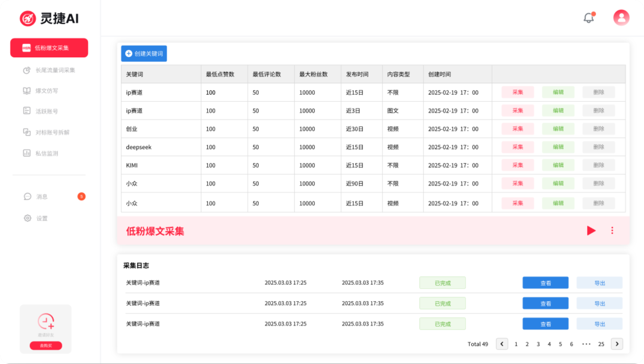
Task: Click the 消息 message icon with badge
Action: point(27,196)
